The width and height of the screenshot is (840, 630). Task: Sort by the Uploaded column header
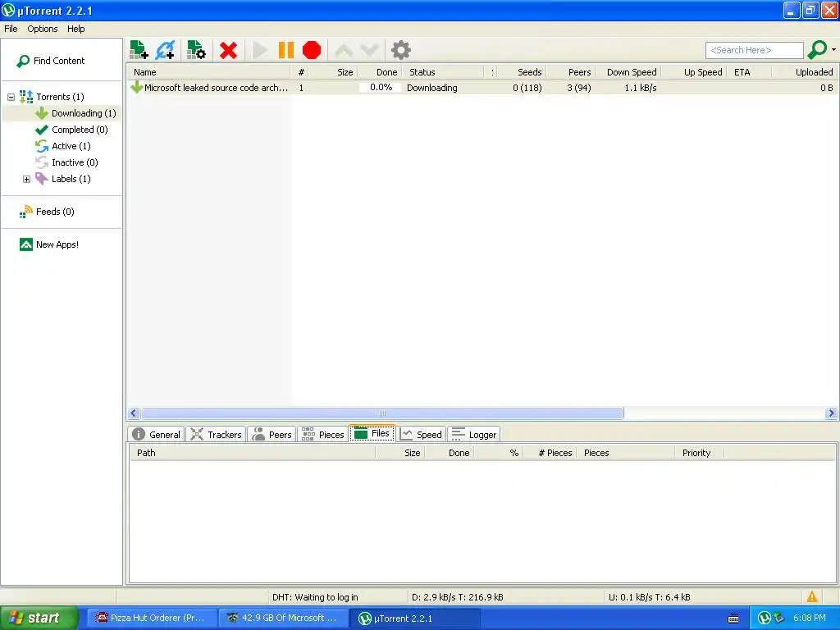(804, 72)
